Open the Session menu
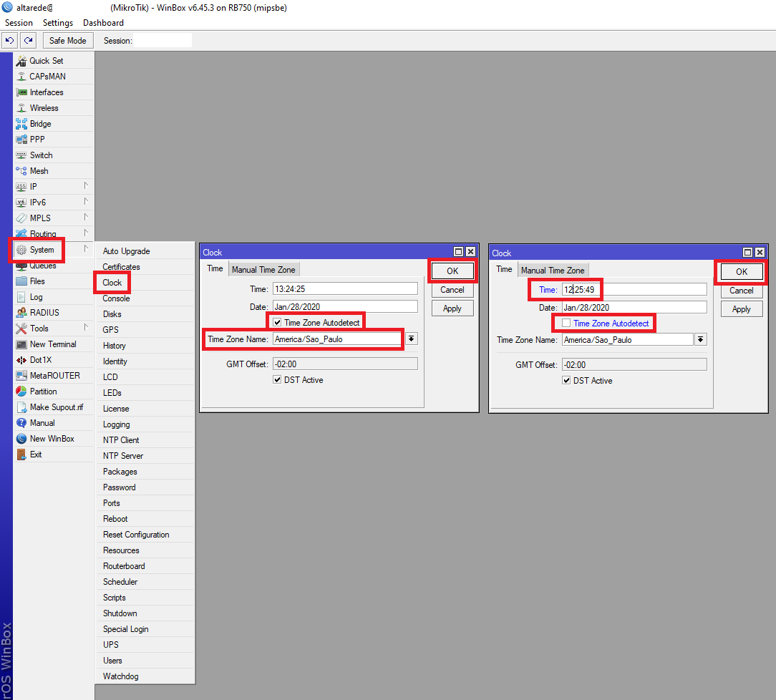 pyautogui.click(x=19, y=23)
